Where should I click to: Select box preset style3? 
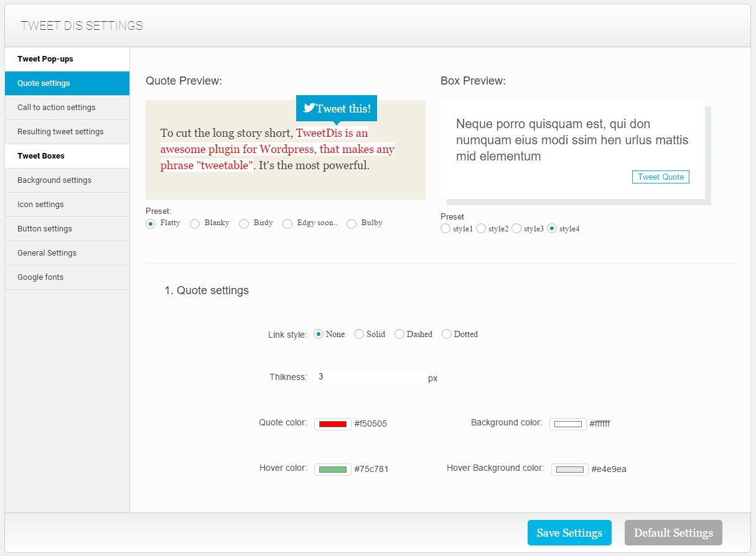pyautogui.click(x=516, y=228)
